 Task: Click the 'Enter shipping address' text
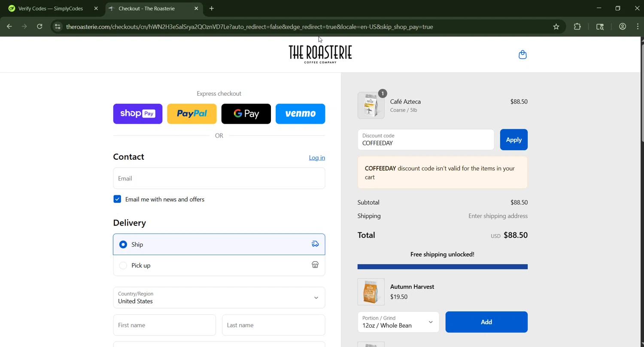(x=498, y=216)
